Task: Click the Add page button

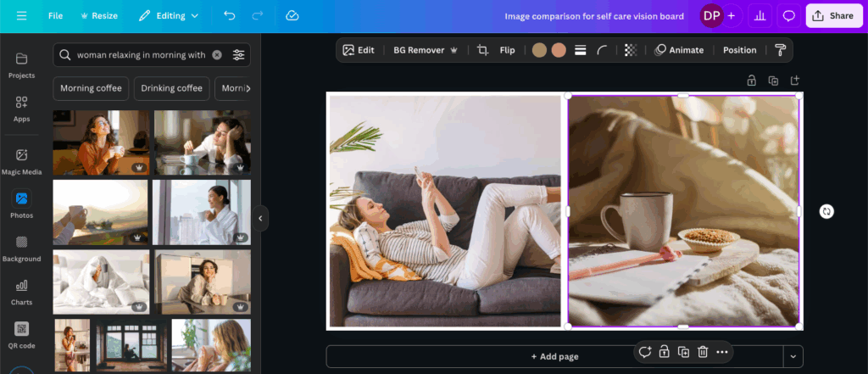Action: pyautogui.click(x=554, y=356)
